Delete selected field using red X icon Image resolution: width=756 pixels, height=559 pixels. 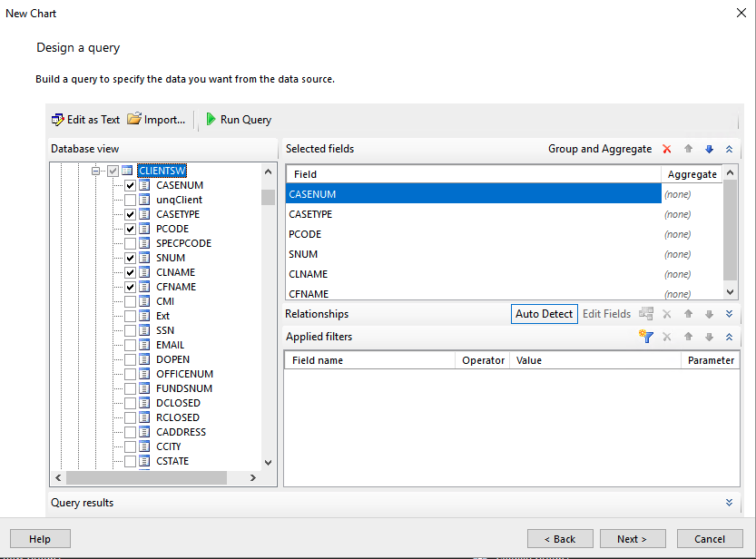pyautogui.click(x=667, y=149)
